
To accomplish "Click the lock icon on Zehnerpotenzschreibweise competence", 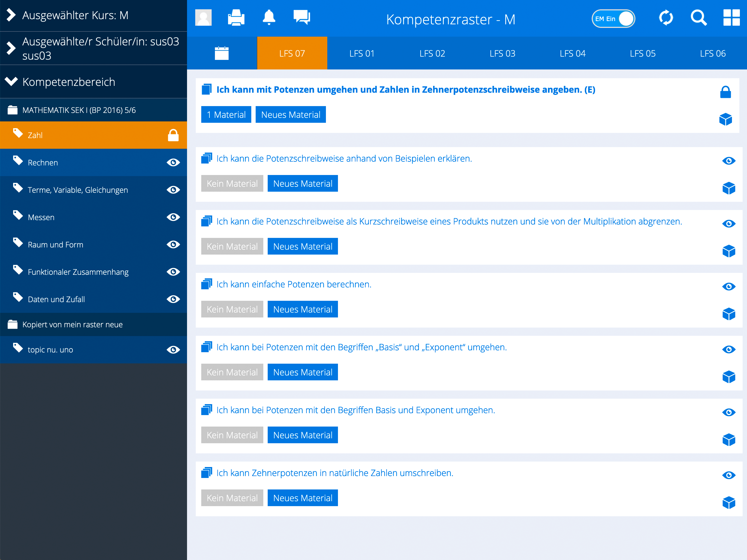I will (x=725, y=92).
